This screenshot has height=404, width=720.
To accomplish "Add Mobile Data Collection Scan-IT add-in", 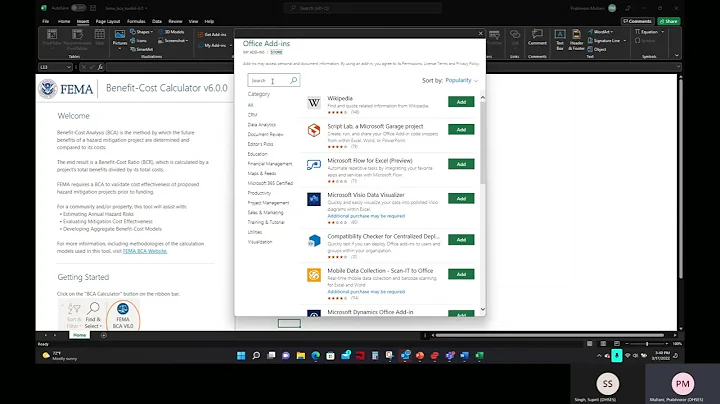I will (461, 274).
